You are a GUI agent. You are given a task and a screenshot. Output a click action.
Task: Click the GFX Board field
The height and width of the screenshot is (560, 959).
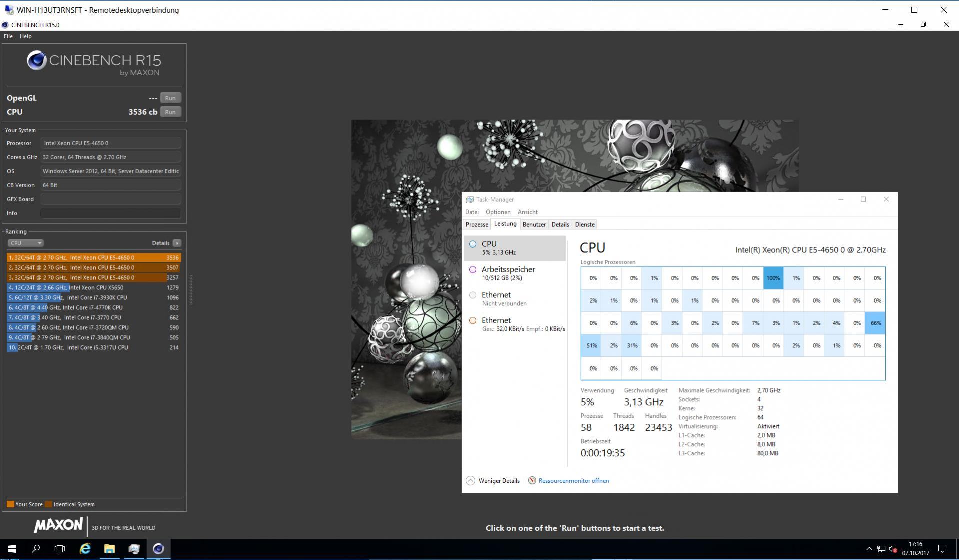click(110, 199)
